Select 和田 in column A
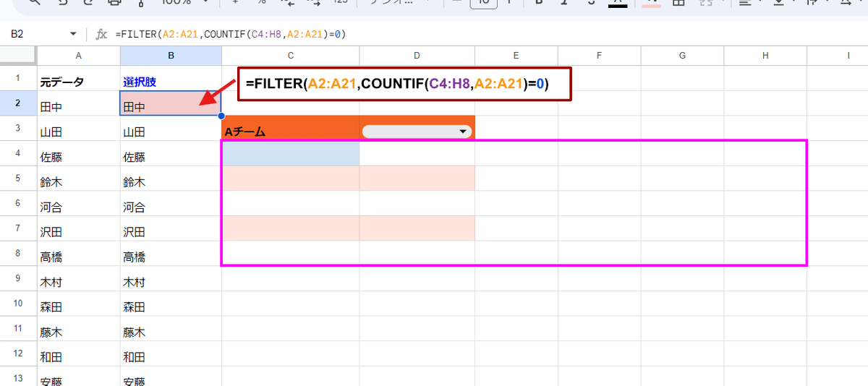 (x=79, y=354)
